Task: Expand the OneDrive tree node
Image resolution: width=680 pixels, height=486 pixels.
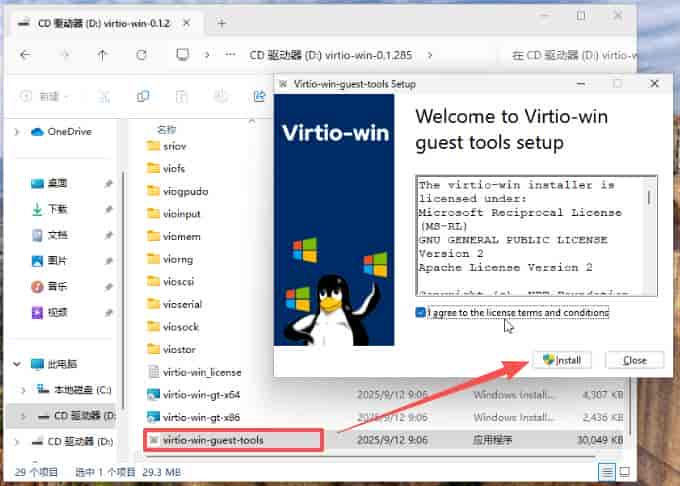Action: coord(16,131)
